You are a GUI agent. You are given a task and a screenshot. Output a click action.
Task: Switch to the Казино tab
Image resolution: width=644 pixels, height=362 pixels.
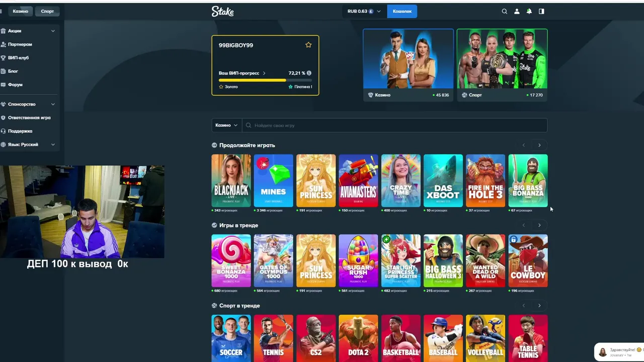(x=21, y=11)
